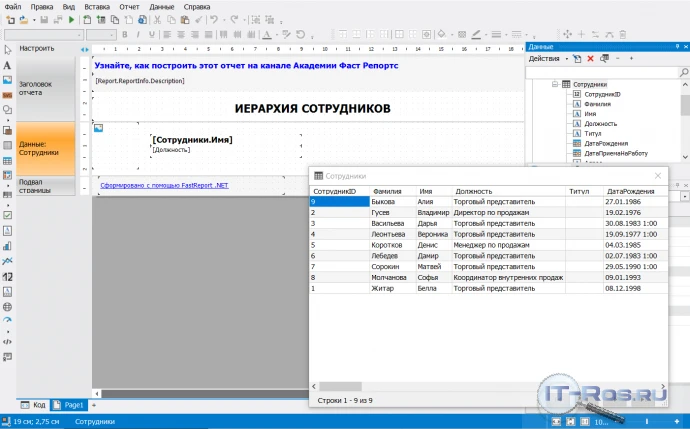
Task: Open the Вставка menu
Action: 97,7
